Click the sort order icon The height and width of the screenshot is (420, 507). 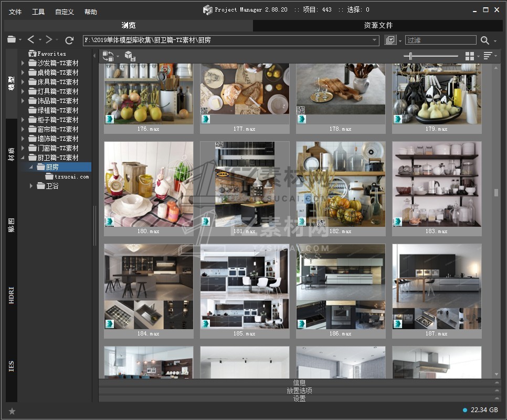click(488, 56)
